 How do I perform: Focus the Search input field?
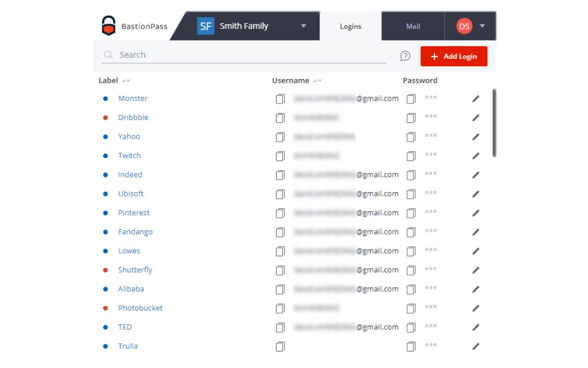pyautogui.click(x=244, y=55)
